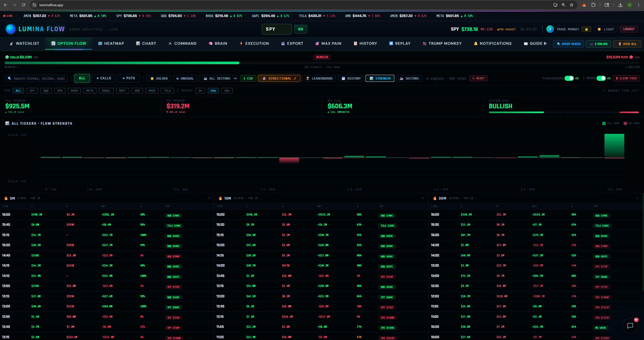Switch theme with the Light button
Viewport: 644px width, 340px height.
click(x=606, y=29)
